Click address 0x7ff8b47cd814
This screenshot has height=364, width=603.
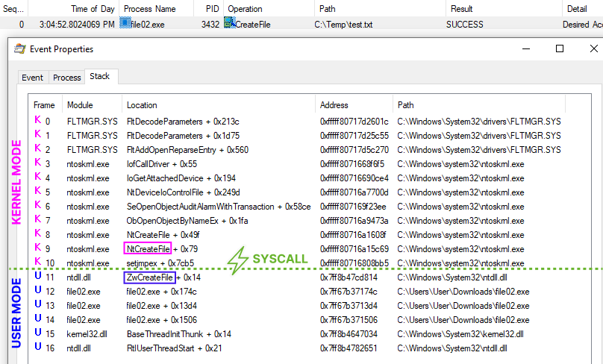[349, 277]
